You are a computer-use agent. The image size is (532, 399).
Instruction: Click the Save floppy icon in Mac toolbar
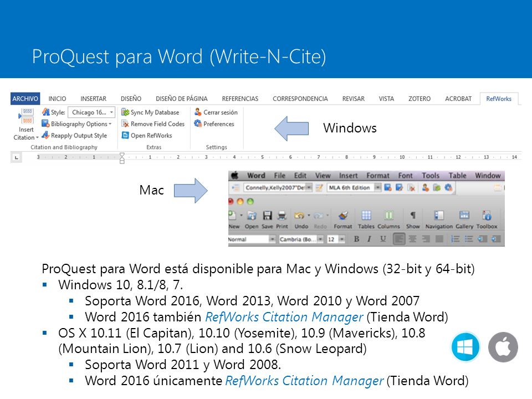(267, 216)
